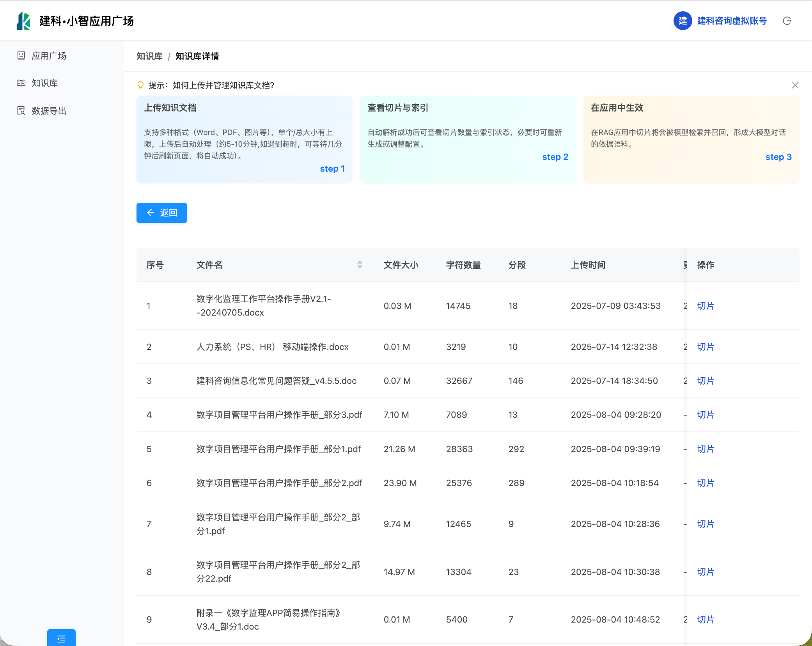Click the 建科 logo icon
812x646 pixels.
click(x=23, y=21)
